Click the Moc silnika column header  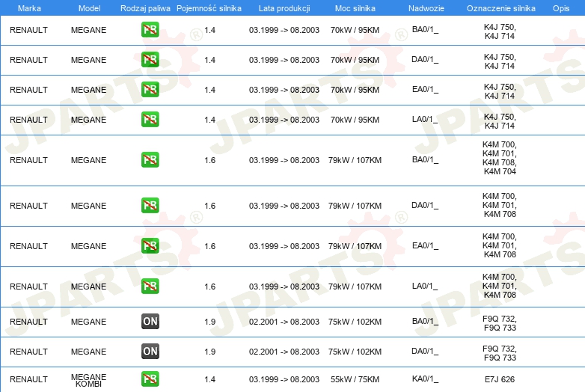pos(355,8)
